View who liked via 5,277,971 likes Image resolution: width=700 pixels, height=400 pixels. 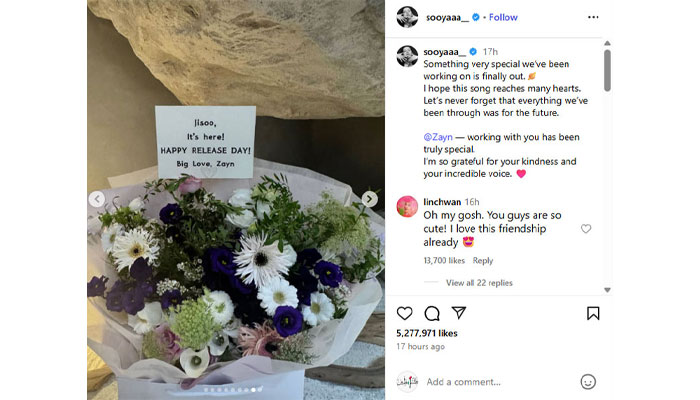pyautogui.click(x=427, y=333)
